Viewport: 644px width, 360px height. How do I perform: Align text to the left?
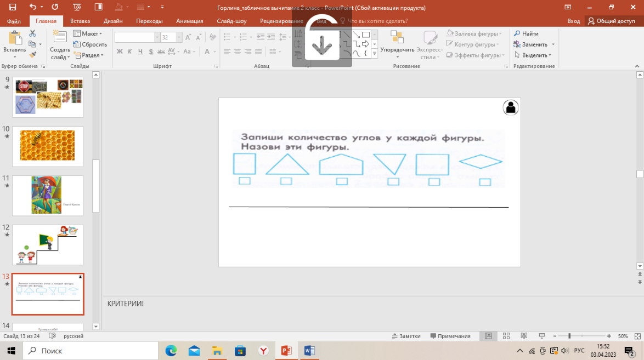click(x=227, y=52)
